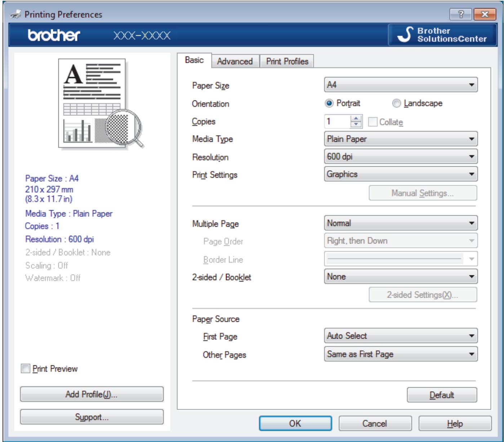
Task: Open the 2-sided / Booklet dropdown
Action: tap(401, 276)
